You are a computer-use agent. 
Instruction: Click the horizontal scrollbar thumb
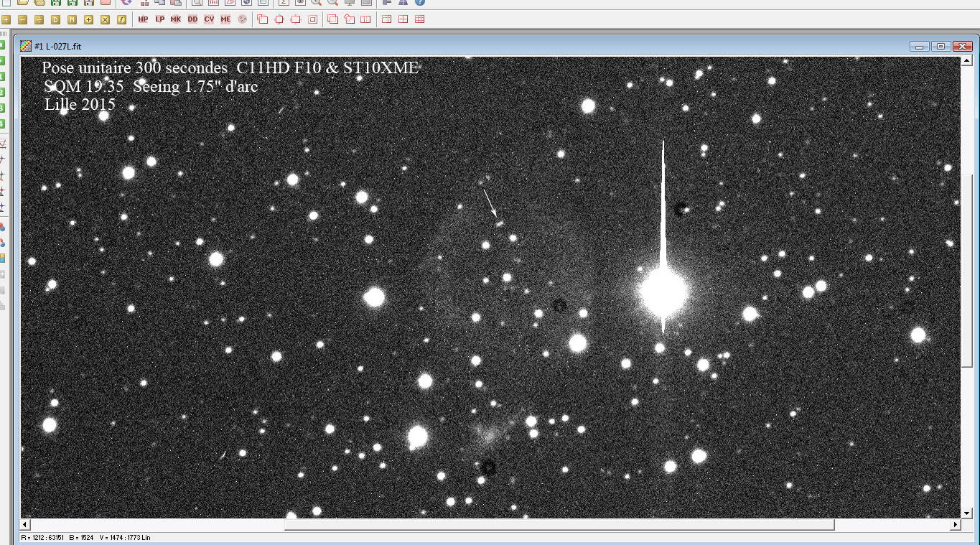pos(559,525)
